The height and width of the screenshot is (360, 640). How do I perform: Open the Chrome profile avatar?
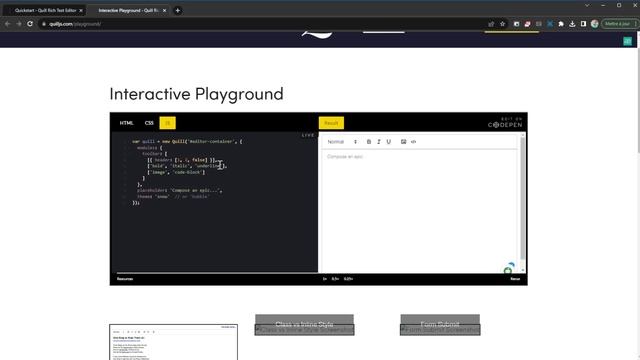pos(595,24)
